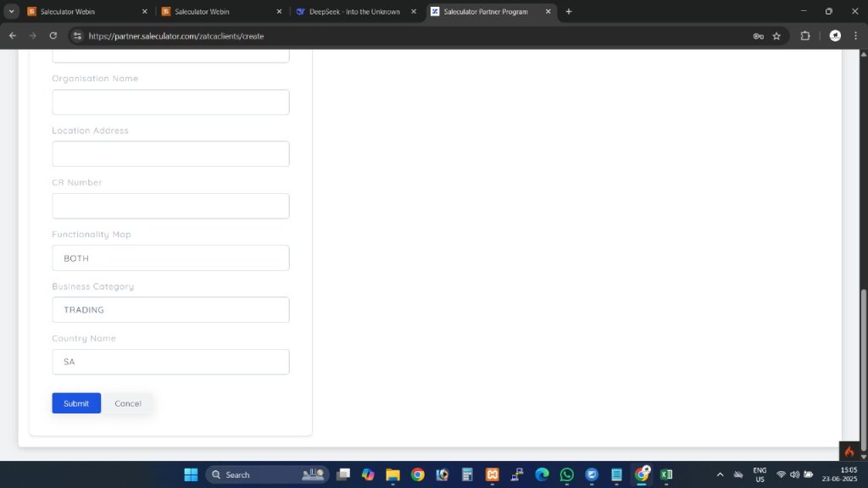Open the Chrome profile menu
The image size is (868, 488).
pyautogui.click(x=835, y=36)
